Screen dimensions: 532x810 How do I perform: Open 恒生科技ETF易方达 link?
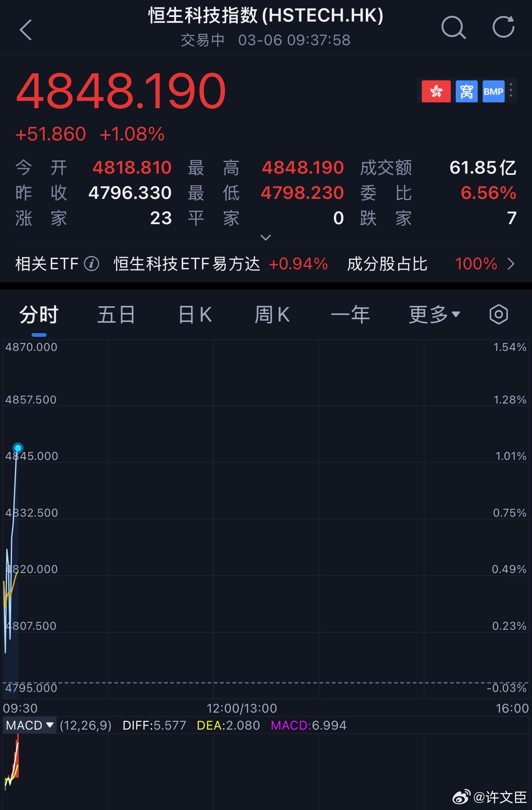[x=187, y=264]
